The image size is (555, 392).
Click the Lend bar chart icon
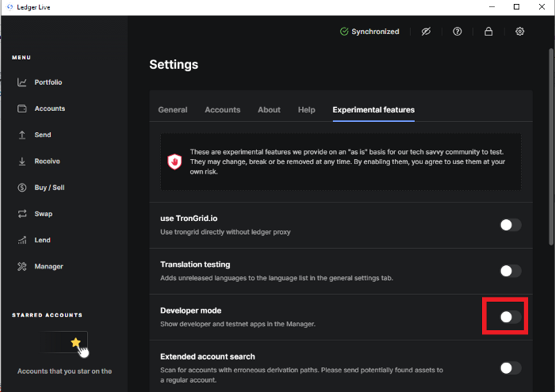pyautogui.click(x=22, y=241)
